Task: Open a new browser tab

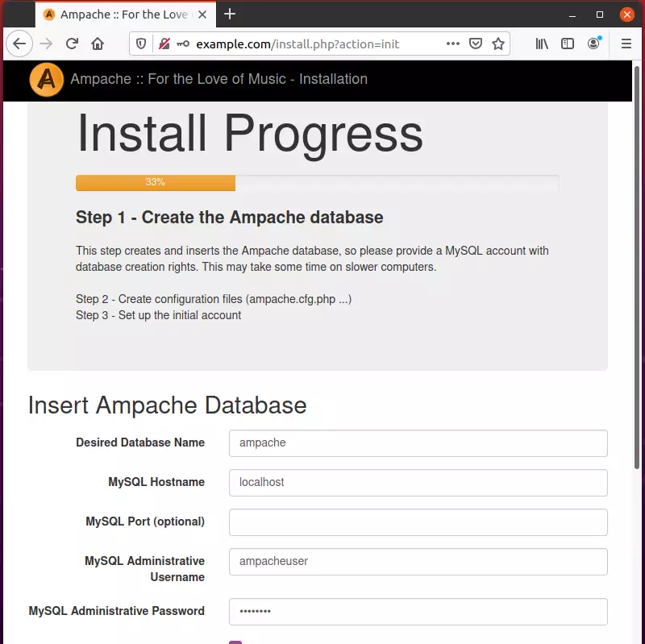Action: click(230, 15)
